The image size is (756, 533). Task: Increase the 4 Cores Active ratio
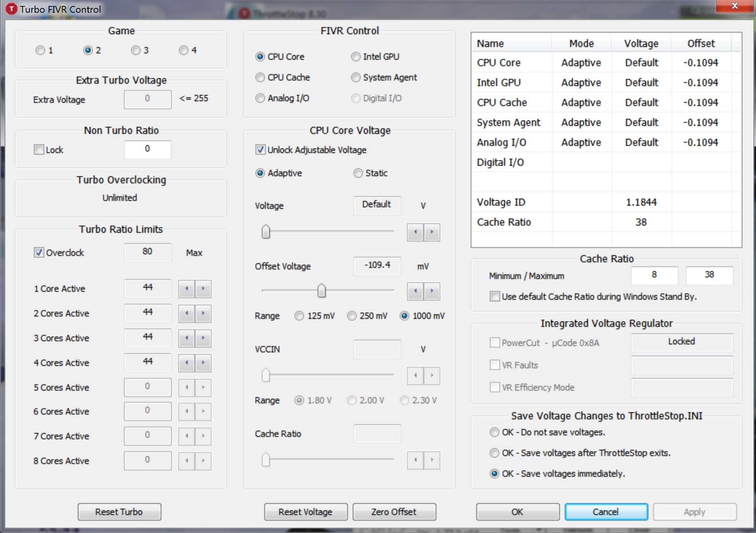pyautogui.click(x=203, y=363)
